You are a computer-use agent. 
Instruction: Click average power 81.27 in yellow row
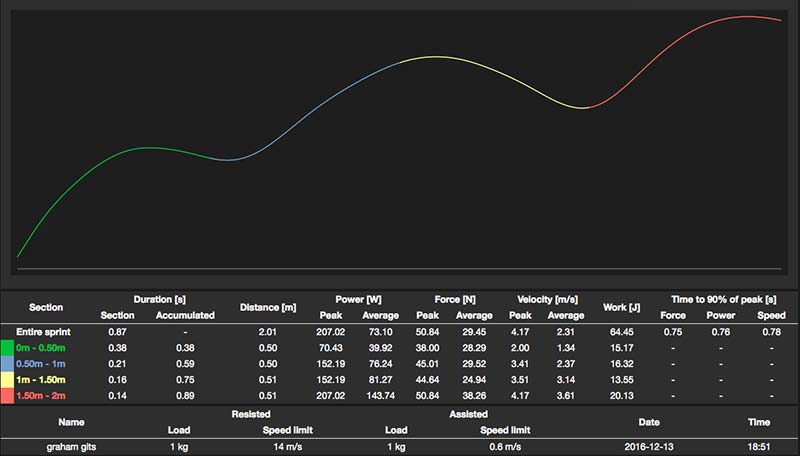point(381,379)
